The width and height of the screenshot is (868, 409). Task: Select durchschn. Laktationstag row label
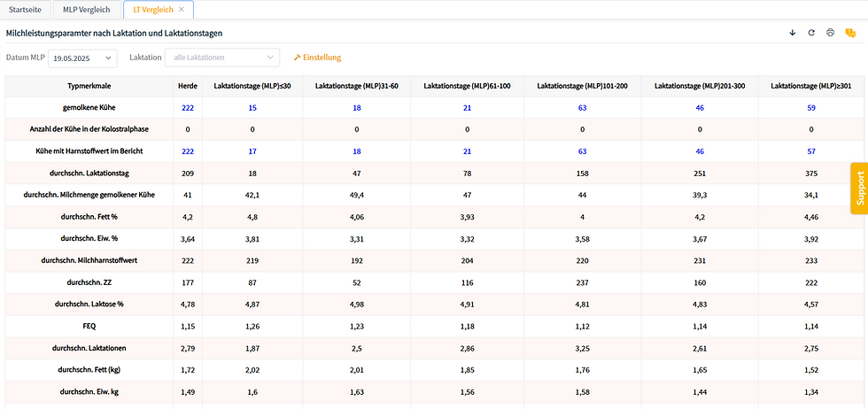click(x=89, y=174)
